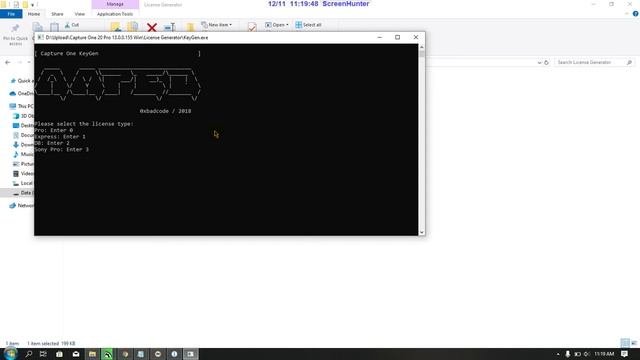640x360 pixels.
Task: Open the View ribbon tab
Action: tap(80, 14)
